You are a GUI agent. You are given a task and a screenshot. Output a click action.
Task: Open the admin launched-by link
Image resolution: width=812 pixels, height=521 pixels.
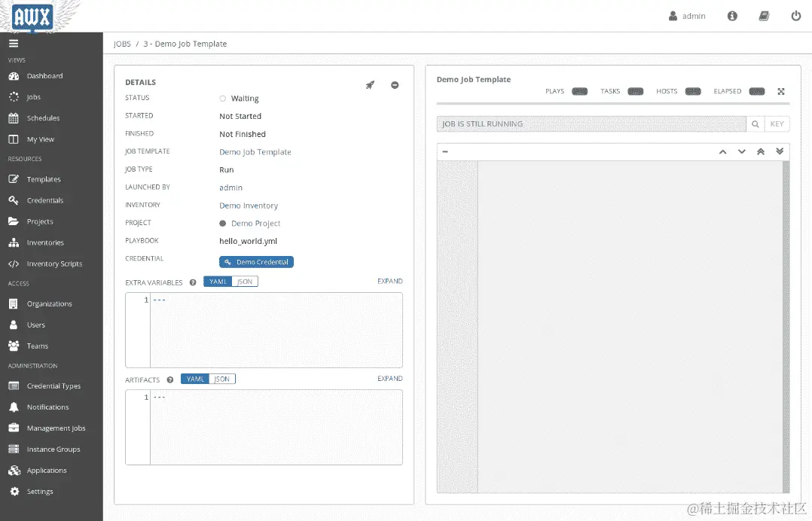[x=230, y=187]
